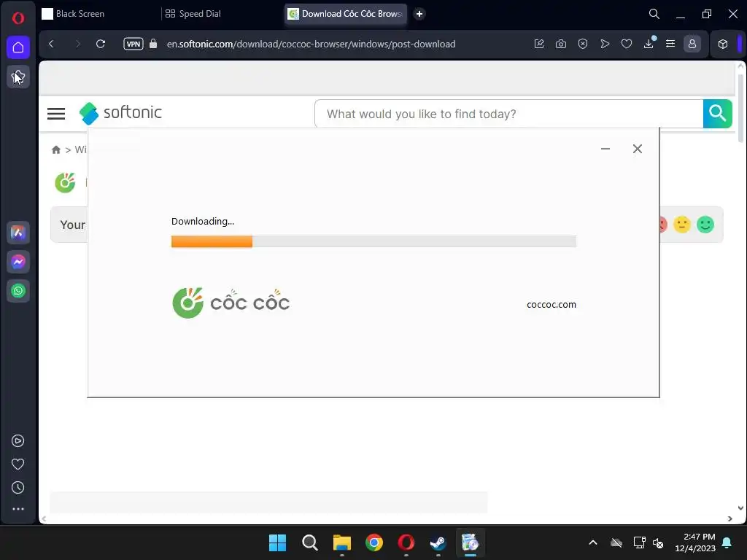Click the send to My Flow icon

pyautogui.click(x=605, y=44)
